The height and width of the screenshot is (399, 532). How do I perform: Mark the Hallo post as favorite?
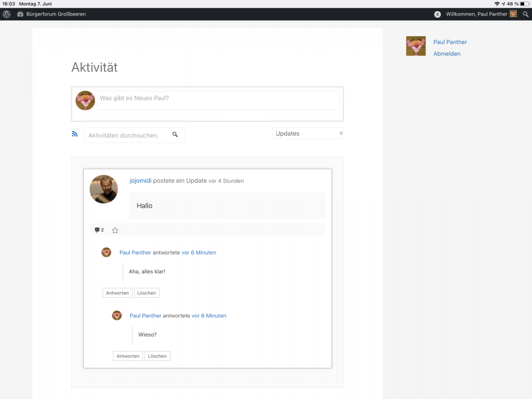[x=115, y=230]
